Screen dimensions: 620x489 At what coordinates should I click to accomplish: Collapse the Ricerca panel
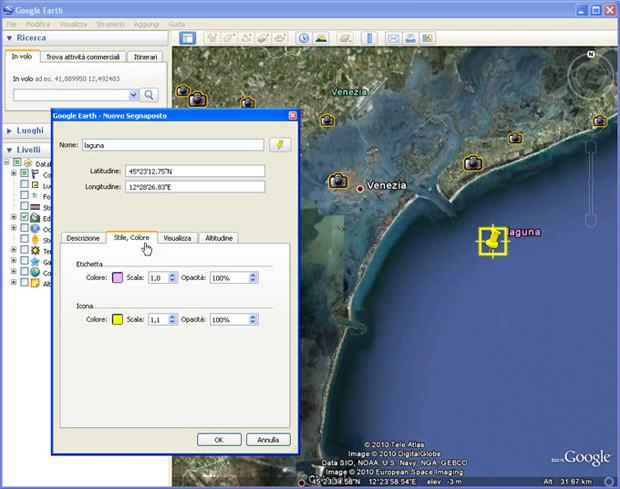click(9, 38)
